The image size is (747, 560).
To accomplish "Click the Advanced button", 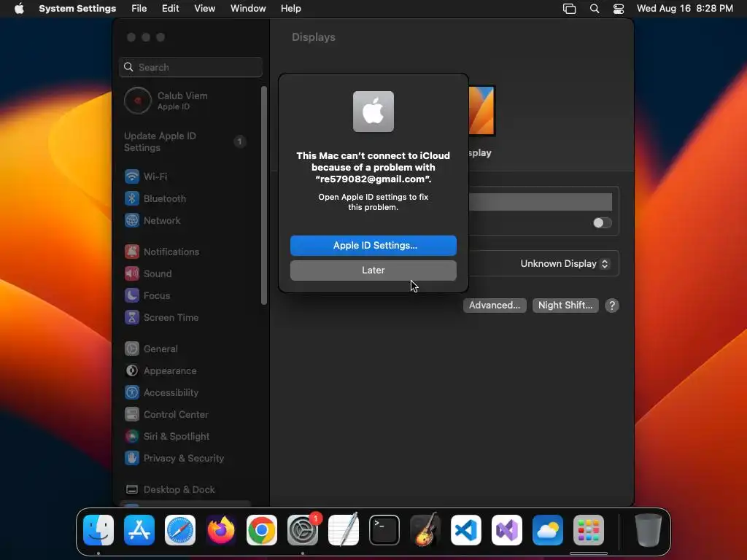I will click(x=495, y=306).
